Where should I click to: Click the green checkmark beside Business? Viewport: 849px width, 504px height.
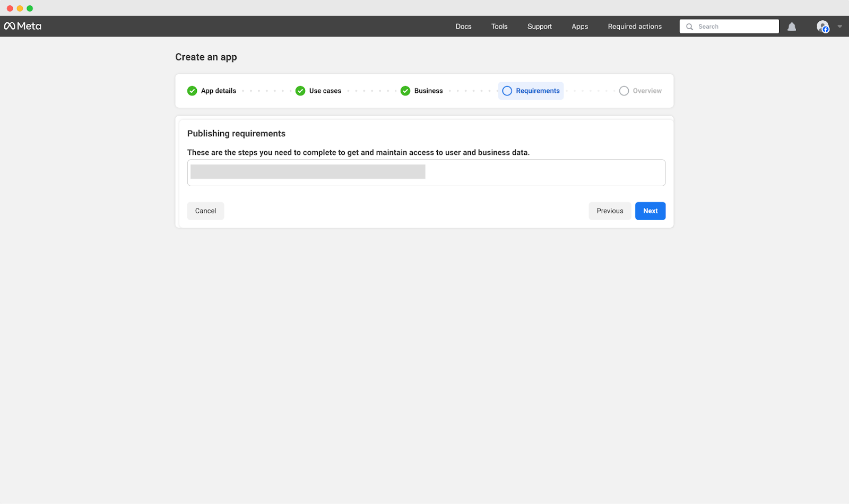click(x=405, y=91)
